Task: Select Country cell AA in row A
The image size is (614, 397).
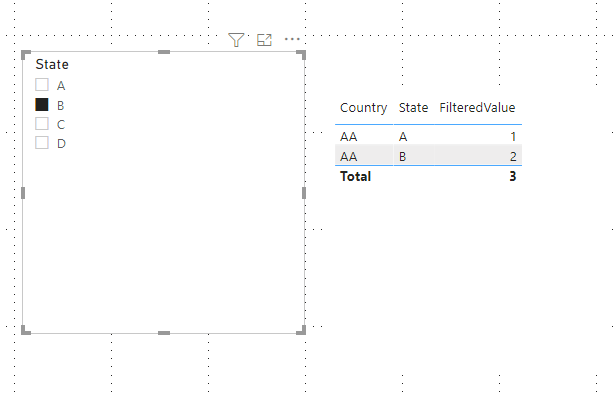Action: click(349, 137)
